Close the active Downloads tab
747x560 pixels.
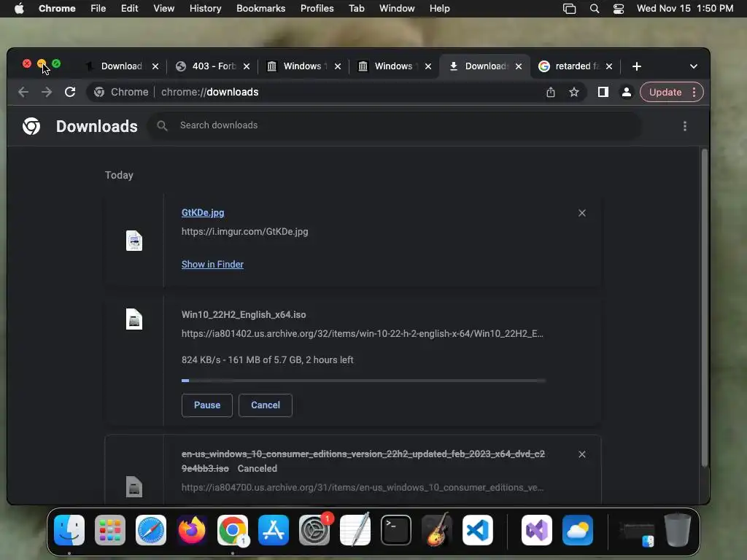[x=519, y=66]
